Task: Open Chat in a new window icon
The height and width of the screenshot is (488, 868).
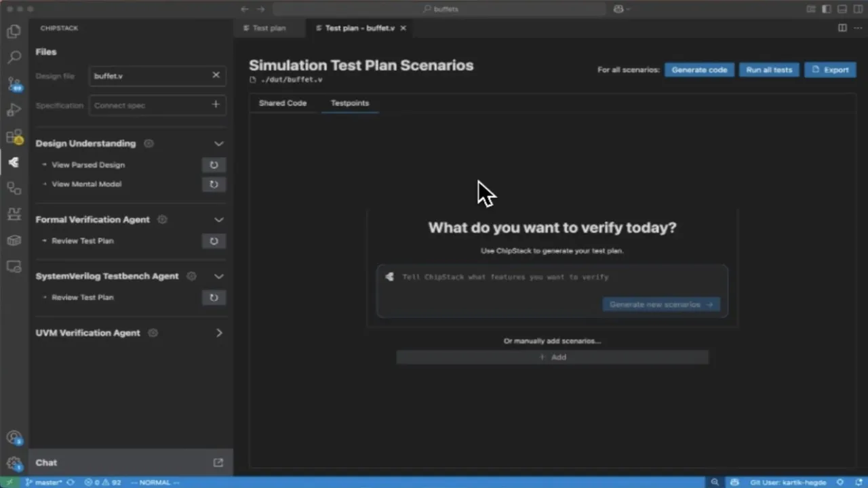Action: click(x=218, y=462)
